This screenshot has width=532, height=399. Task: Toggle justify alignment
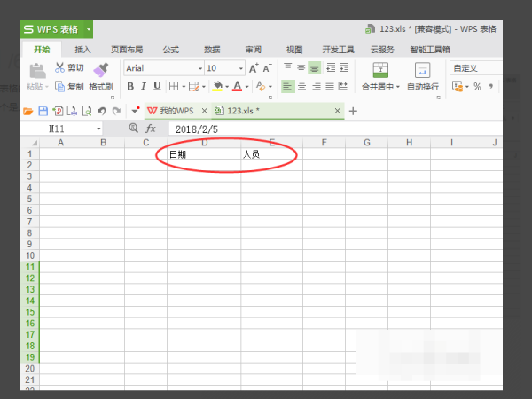330,87
